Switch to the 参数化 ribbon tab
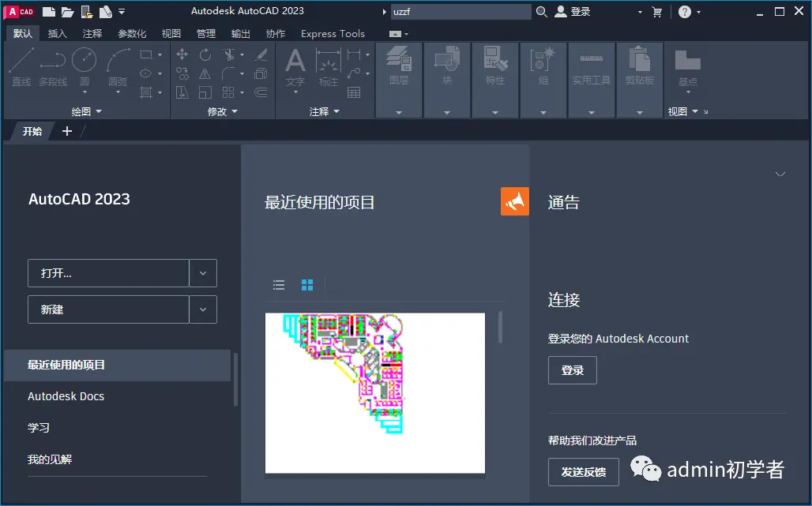The width and height of the screenshot is (812, 506). click(x=132, y=34)
